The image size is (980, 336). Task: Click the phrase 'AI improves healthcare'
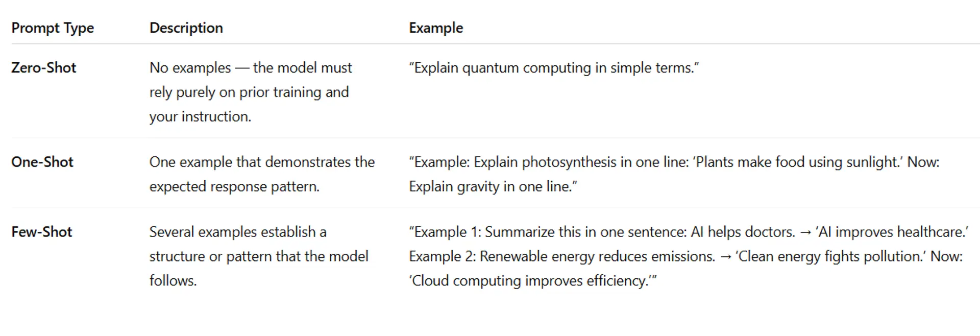pos(891,232)
